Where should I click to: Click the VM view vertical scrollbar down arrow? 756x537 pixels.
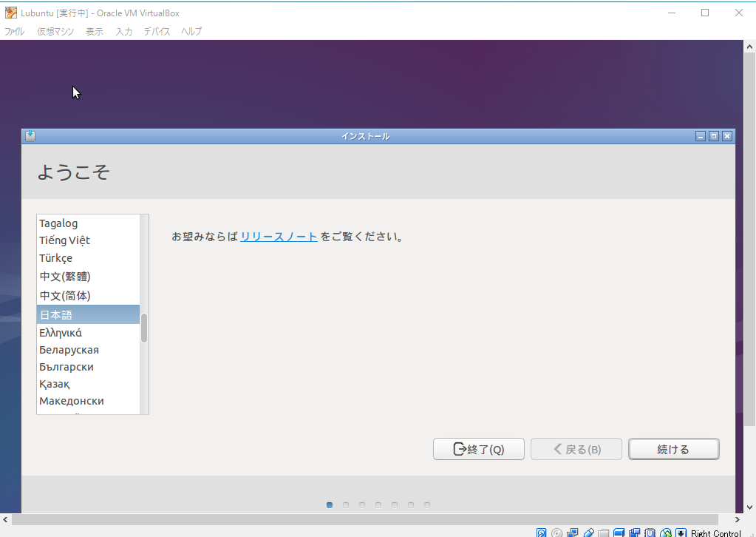click(749, 507)
